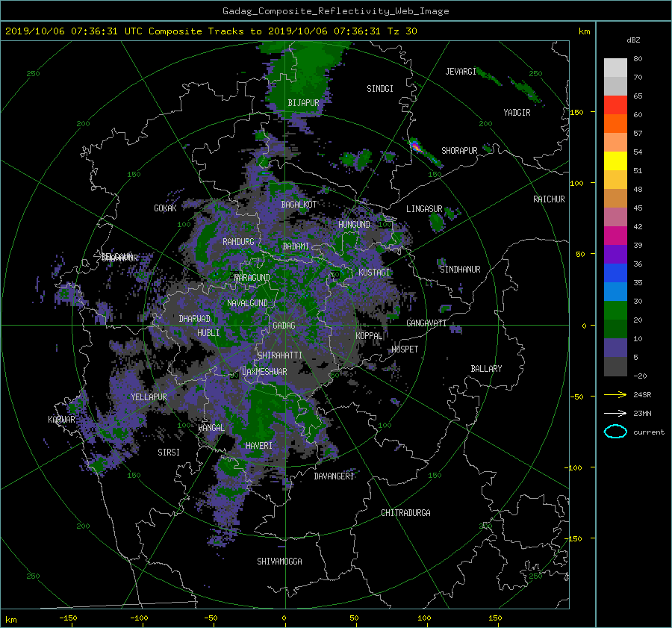
Task: Click the LAXMESHWAR city label
Action: pyautogui.click(x=264, y=372)
